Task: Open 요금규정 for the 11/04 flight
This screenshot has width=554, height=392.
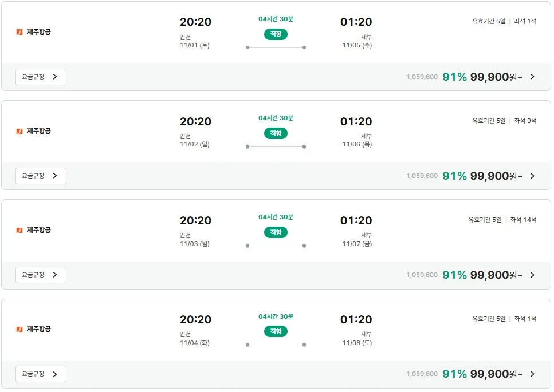Action: pyautogui.click(x=41, y=374)
